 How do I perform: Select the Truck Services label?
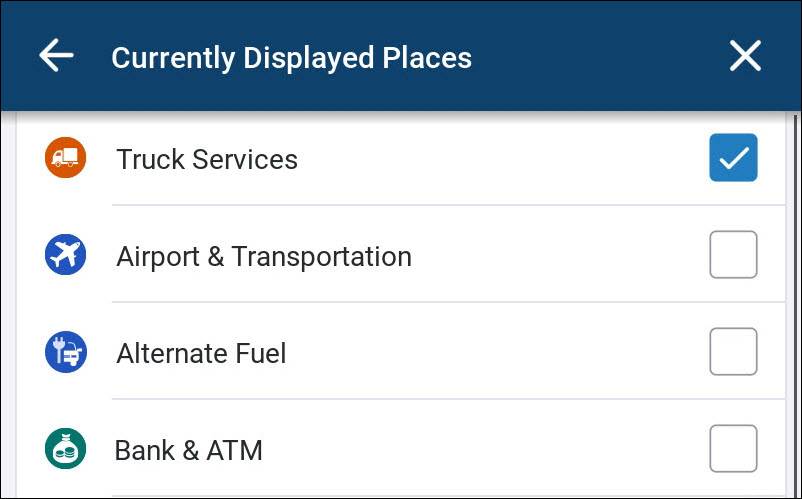207,159
